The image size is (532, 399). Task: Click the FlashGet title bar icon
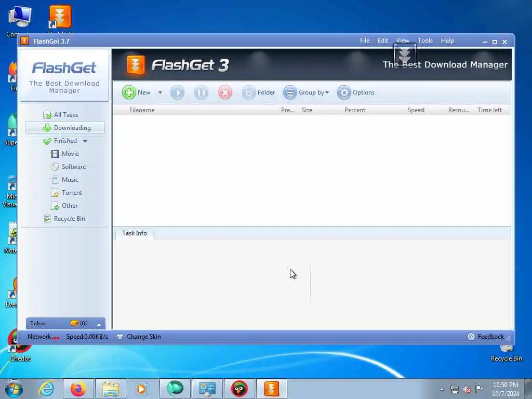click(x=24, y=41)
